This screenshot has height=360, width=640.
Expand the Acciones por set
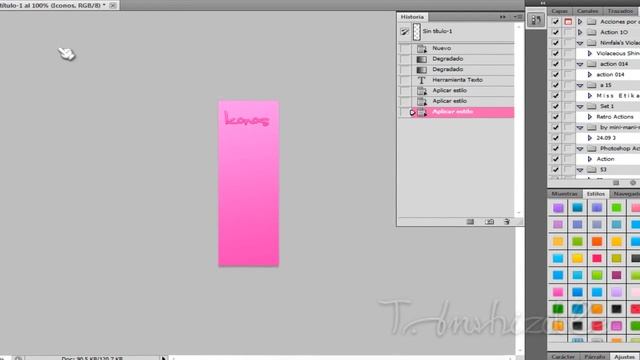pos(580,22)
